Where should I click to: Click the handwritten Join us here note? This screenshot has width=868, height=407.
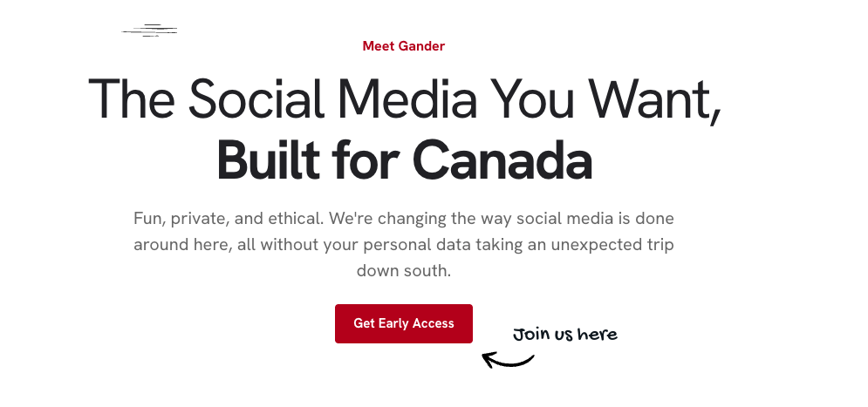click(564, 335)
